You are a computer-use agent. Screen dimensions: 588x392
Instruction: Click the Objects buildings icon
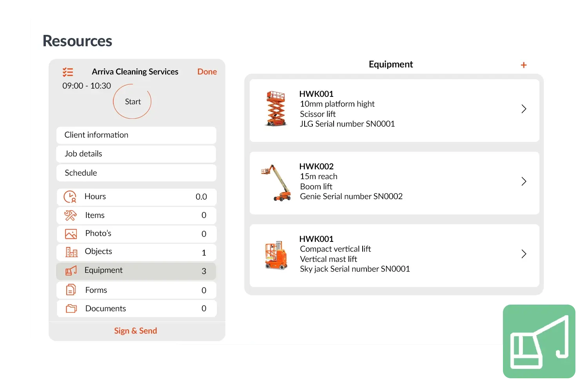pyautogui.click(x=71, y=252)
